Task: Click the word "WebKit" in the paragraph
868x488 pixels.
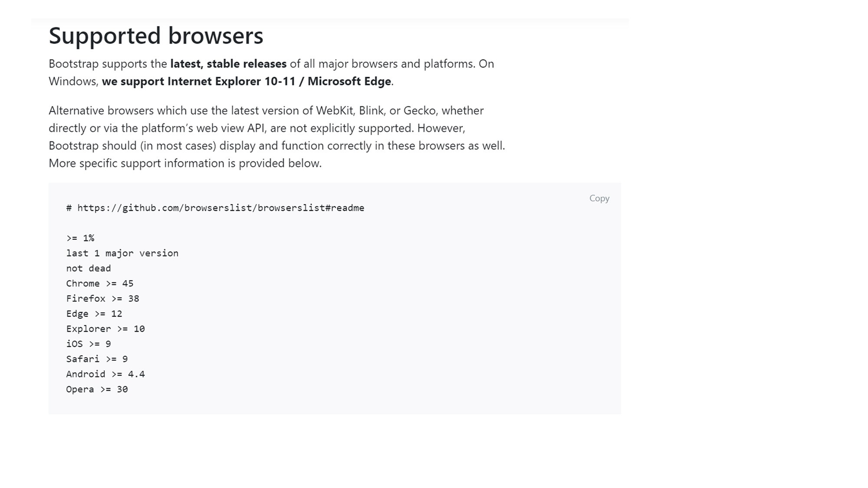Action: 335,111
